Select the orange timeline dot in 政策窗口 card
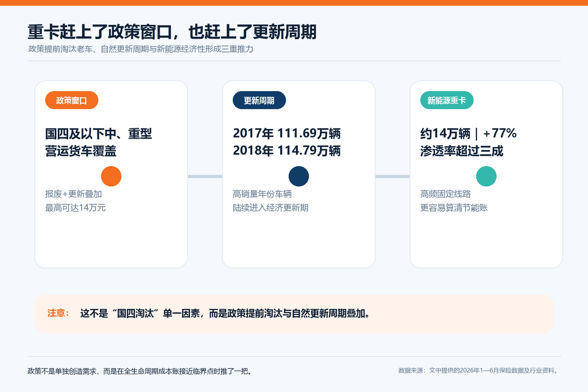 111,176
